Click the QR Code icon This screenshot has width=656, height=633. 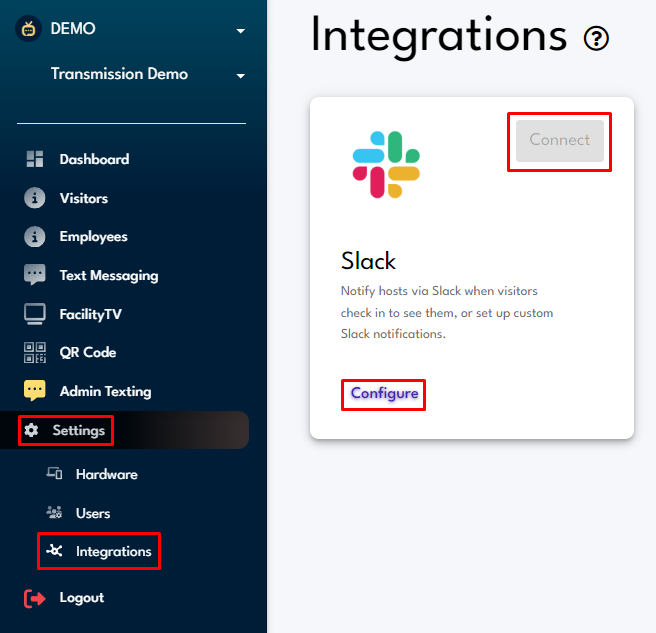(x=35, y=352)
